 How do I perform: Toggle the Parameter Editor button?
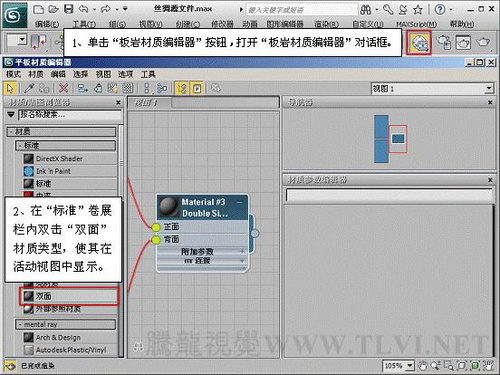click(x=197, y=88)
